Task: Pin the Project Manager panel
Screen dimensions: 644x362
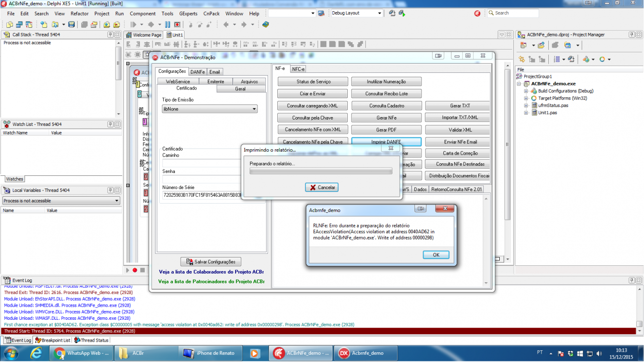Action: pyautogui.click(x=632, y=34)
